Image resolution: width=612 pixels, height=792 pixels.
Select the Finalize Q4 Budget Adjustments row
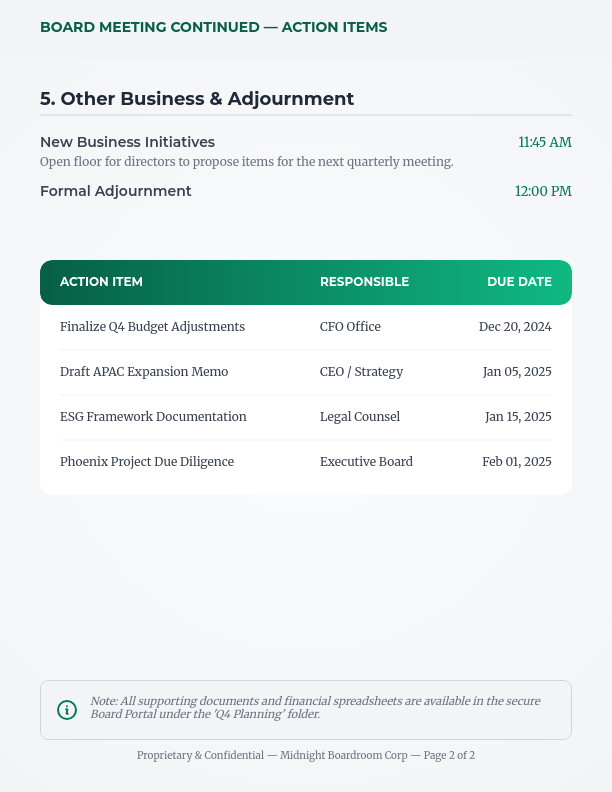[152, 327]
